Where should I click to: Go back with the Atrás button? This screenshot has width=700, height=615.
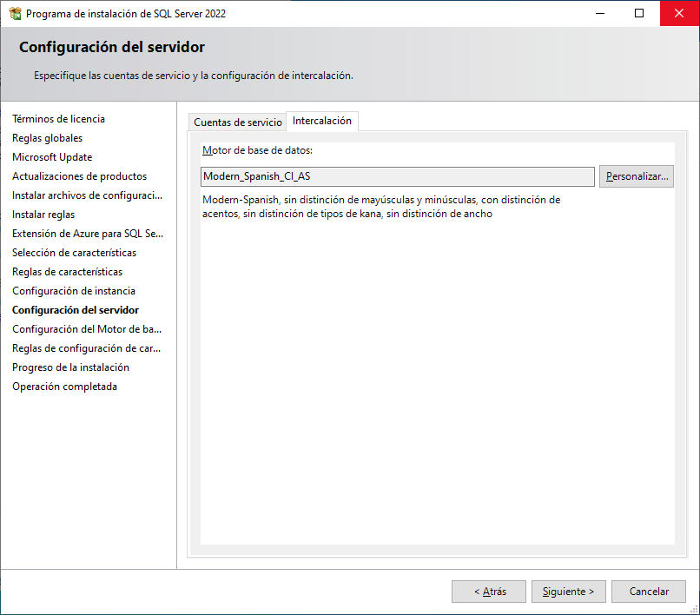point(489,592)
